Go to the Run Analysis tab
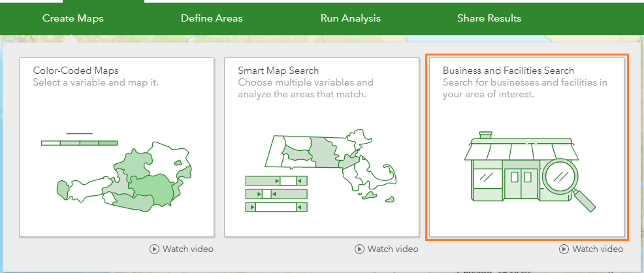This screenshot has width=644, height=273. (x=351, y=18)
